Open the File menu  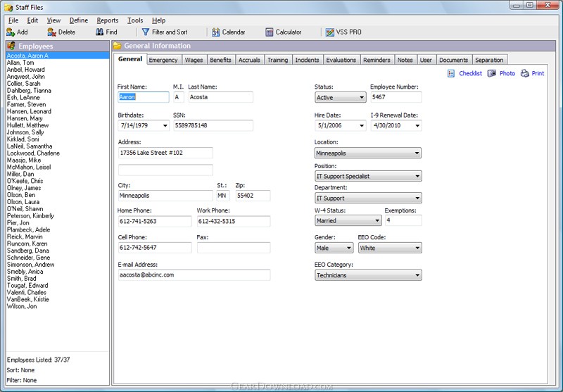click(x=13, y=20)
